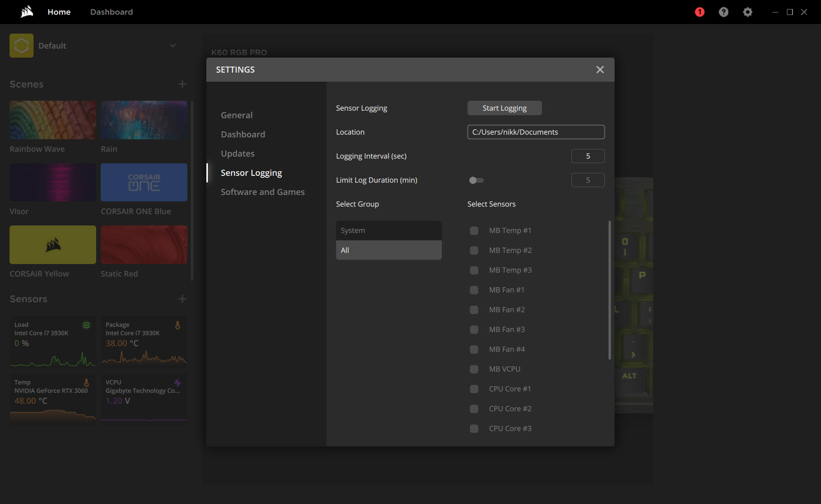Close the Settings dialog
This screenshot has width=821, height=504.
(x=600, y=70)
